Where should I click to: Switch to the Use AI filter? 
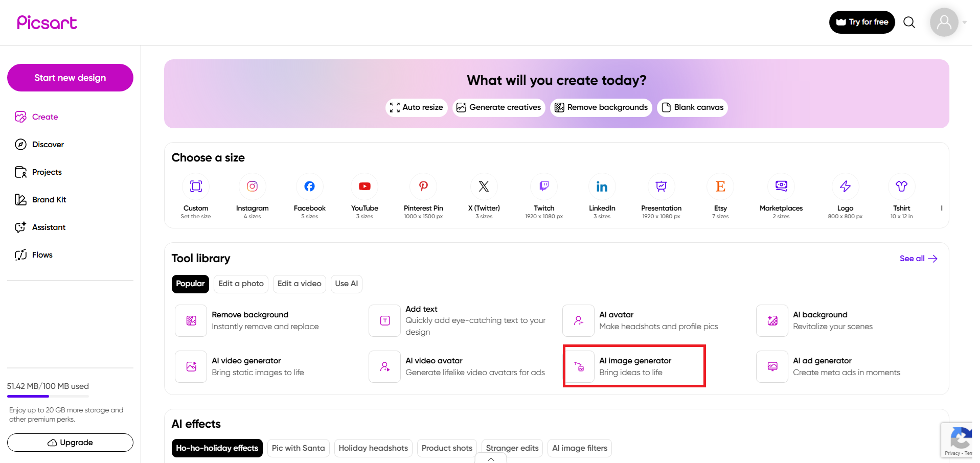tap(346, 284)
